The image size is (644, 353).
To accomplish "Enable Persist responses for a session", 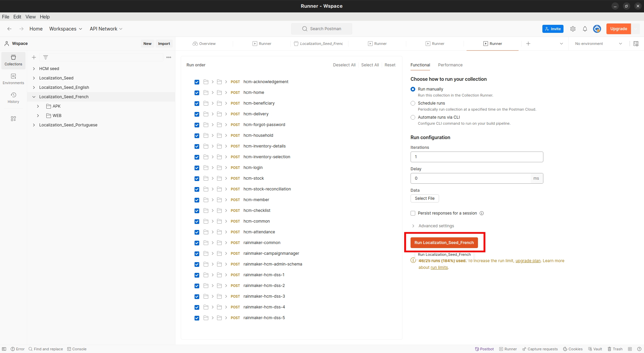I will click(413, 213).
